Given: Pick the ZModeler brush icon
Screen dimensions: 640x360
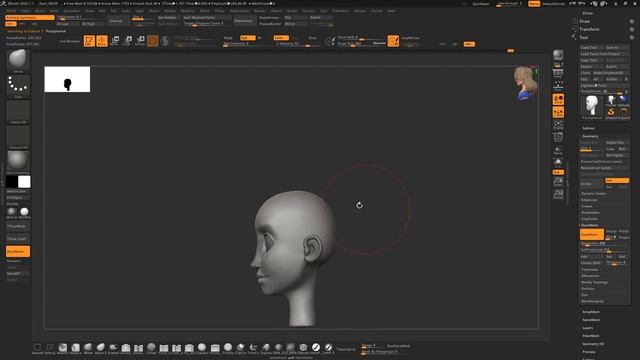Looking at the screenshot, I should tap(303, 348).
